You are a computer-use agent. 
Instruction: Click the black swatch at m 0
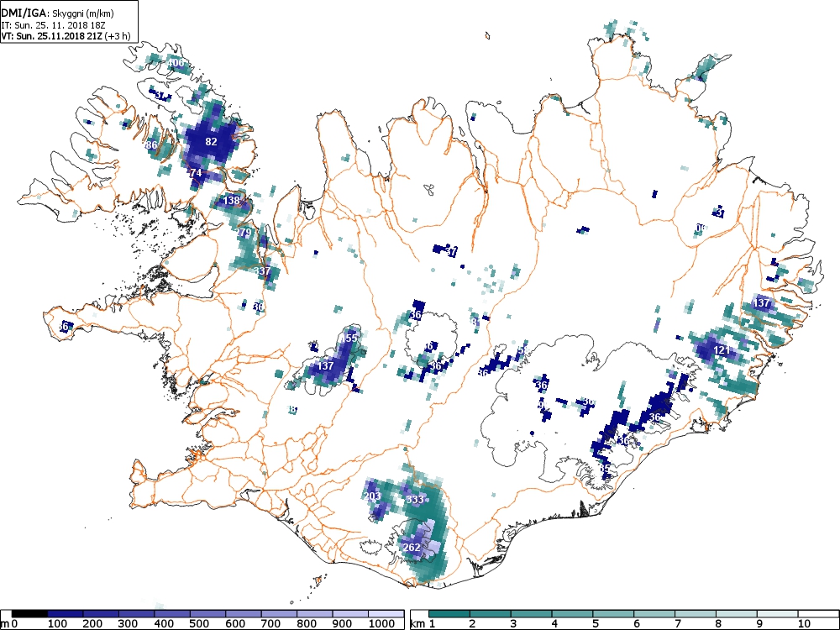coord(29,613)
